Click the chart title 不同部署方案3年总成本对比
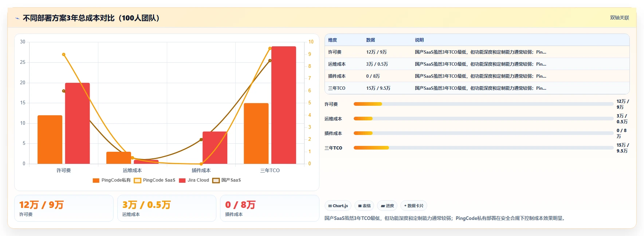The height and width of the screenshot is (236, 644). click(91, 18)
